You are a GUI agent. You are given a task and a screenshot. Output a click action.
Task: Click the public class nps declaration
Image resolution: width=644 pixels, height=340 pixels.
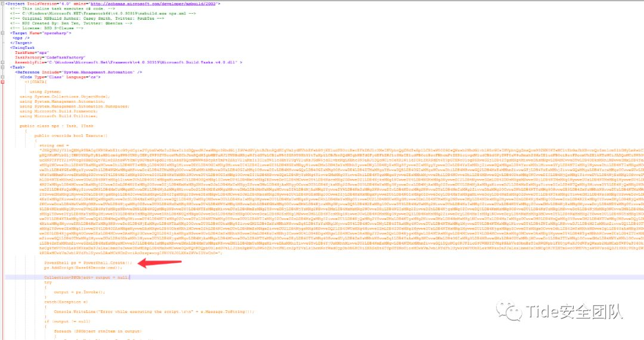[57, 126]
